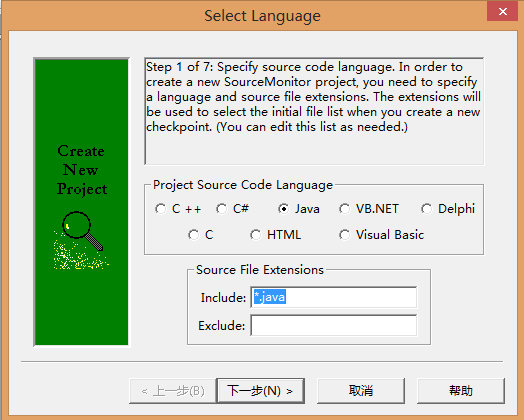Click the 'Source File Extensions' group label

coord(260,270)
